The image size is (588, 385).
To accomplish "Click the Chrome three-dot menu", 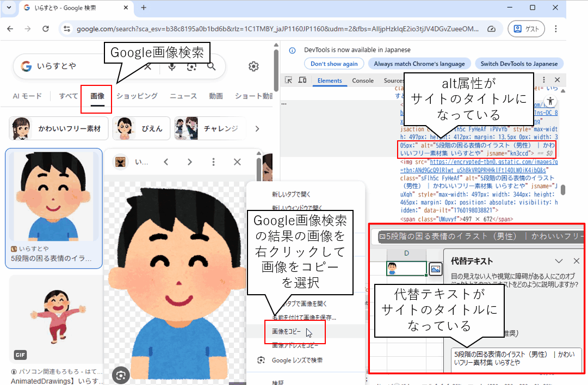I will 556,29.
